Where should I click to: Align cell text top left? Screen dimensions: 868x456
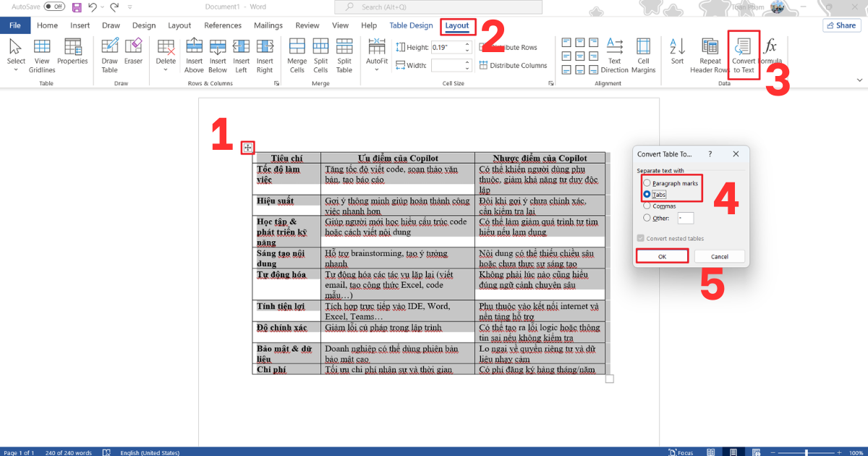click(567, 42)
